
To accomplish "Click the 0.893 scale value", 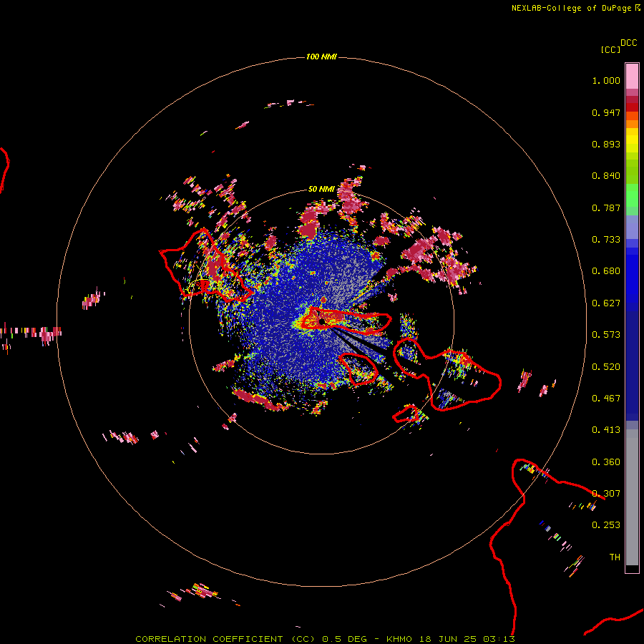I will (x=606, y=144).
